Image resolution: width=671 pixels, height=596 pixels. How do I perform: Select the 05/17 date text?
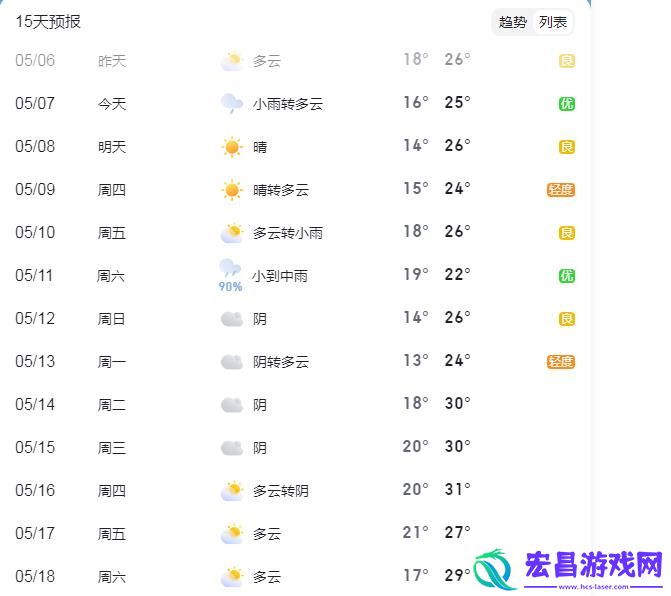click(35, 533)
